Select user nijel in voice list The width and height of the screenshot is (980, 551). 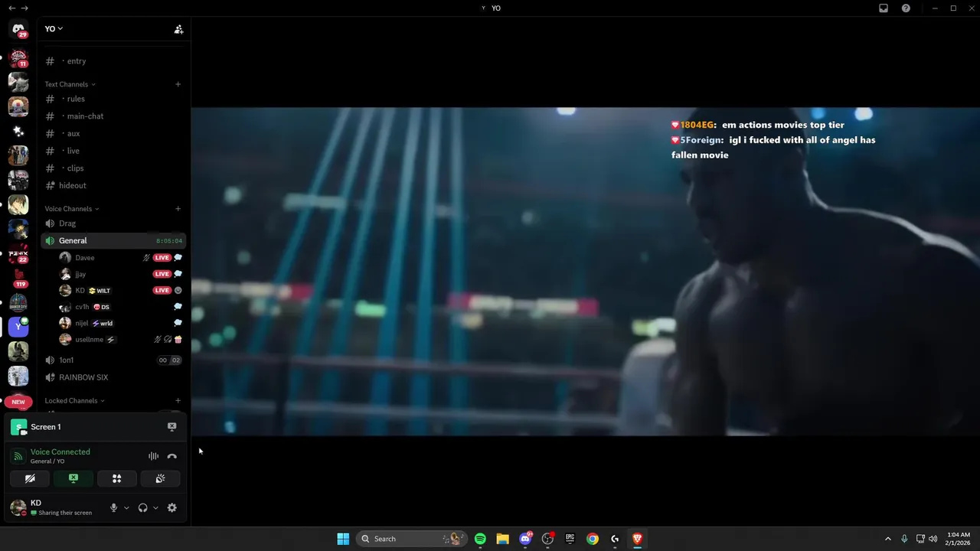pyautogui.click(x=121, y=323)
